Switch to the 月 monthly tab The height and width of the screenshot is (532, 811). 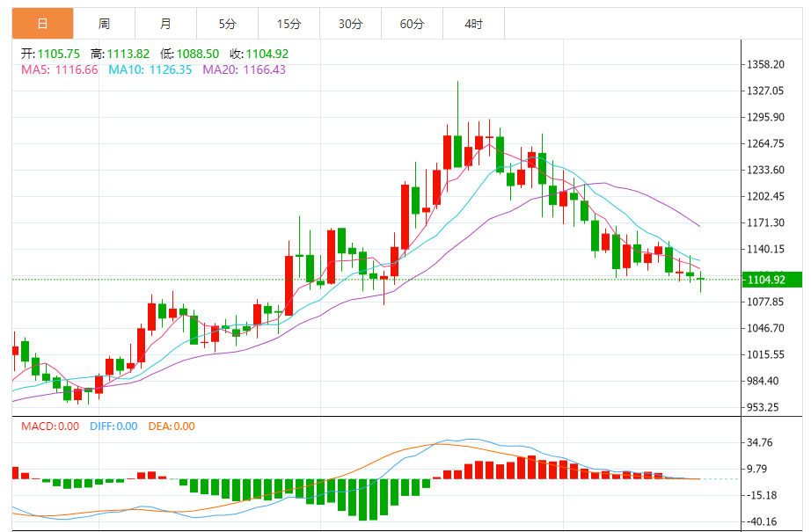click(166, 24)
